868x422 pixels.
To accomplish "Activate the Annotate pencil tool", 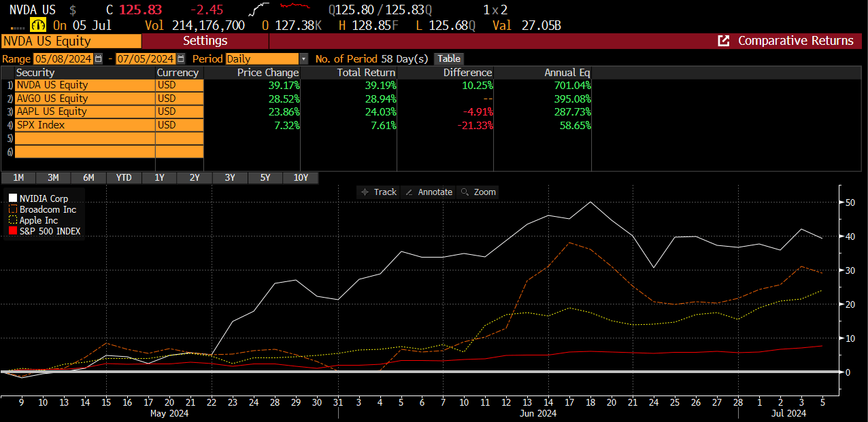I will point(429,192).
